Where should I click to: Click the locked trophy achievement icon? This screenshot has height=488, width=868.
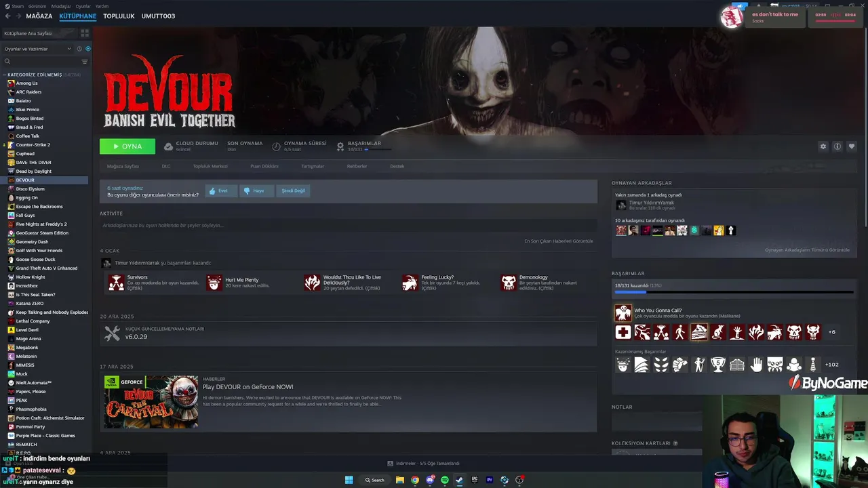click(718, 365)
